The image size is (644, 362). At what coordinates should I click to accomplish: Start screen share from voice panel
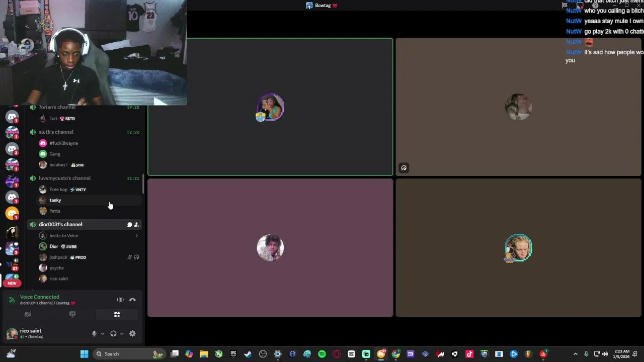(x=72, y=314)
